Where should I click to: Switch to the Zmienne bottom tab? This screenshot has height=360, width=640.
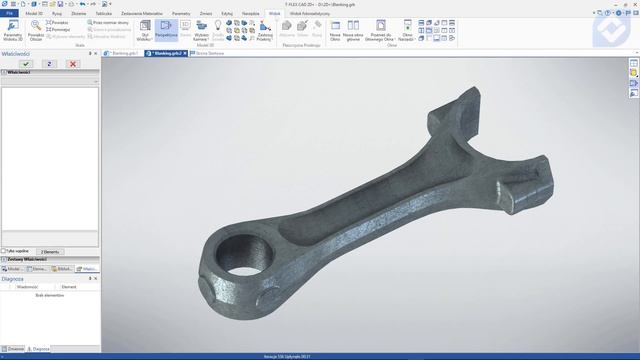(13, 349)
